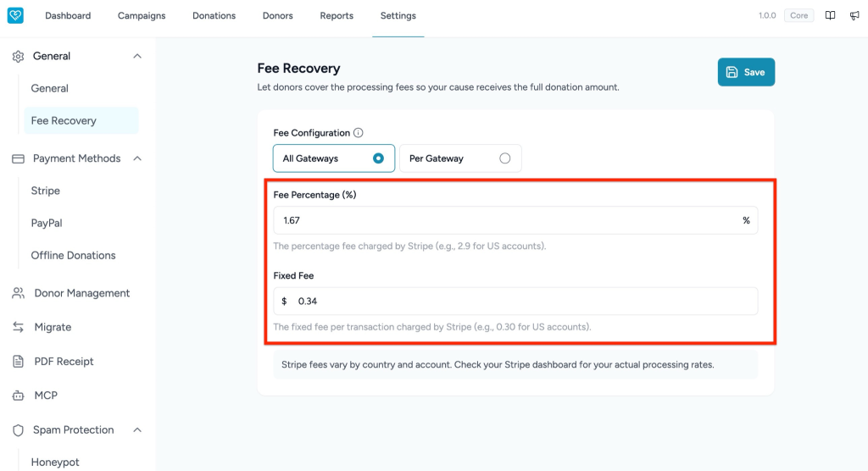Collapse the Spam Protection section chevron

click(137, 430)
